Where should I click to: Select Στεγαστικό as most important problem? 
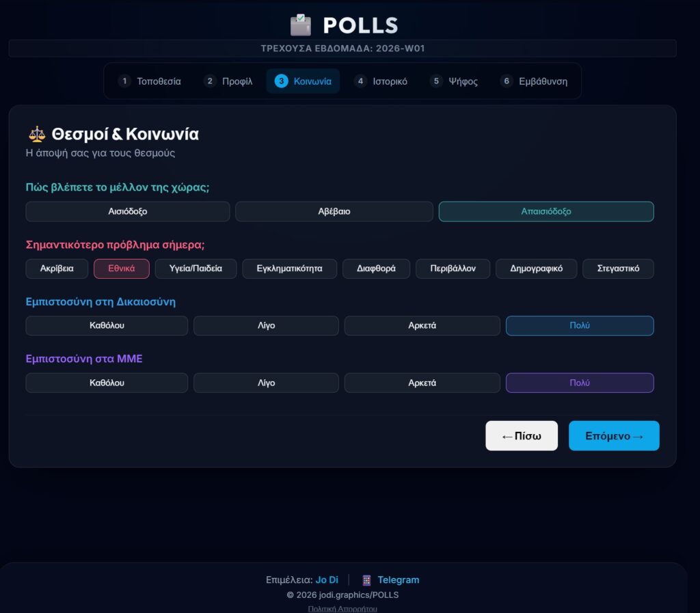pyautogui.click(x=617, y=269)
